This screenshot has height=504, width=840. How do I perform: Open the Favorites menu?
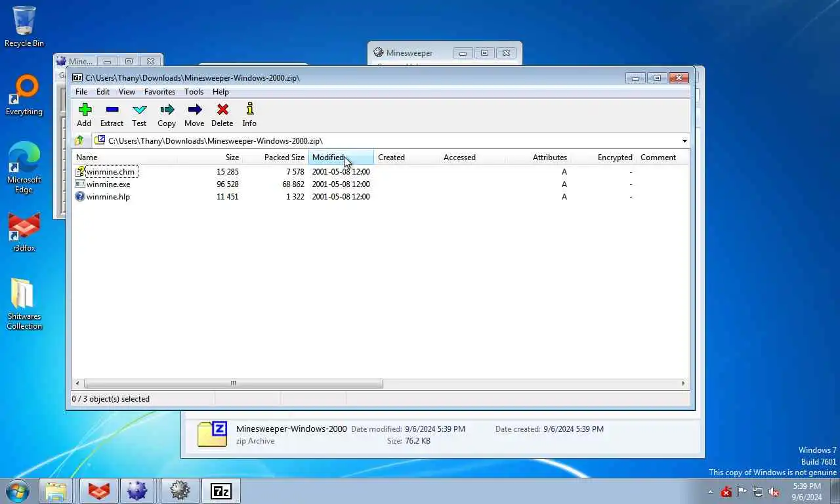click(159, 92)
